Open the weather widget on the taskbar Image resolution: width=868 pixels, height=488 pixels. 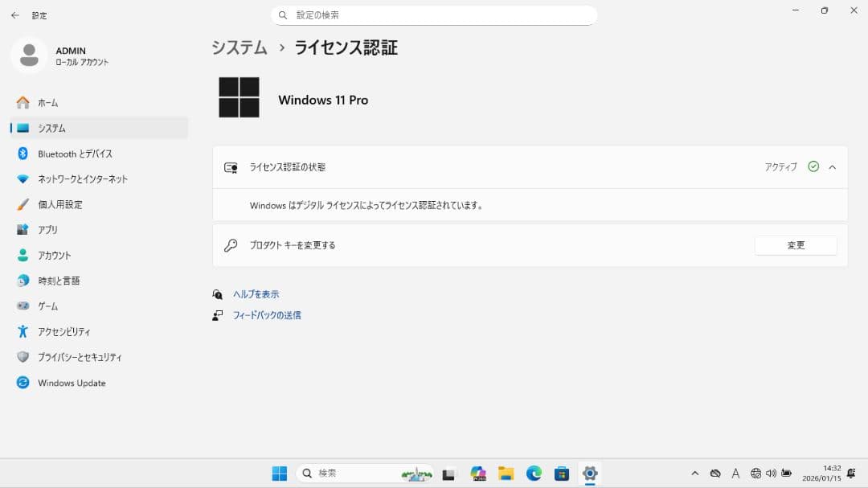[x=416, y=474]
